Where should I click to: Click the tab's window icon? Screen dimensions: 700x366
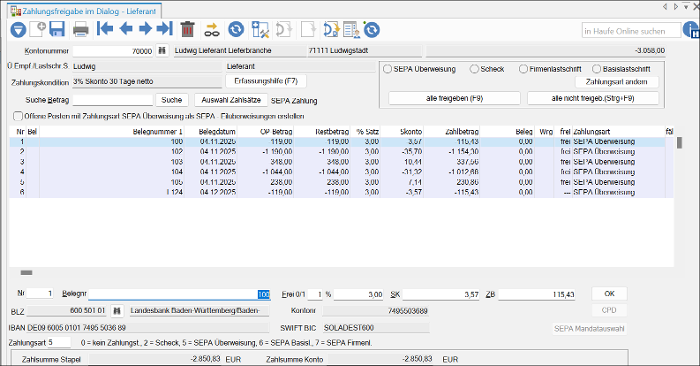coord(16,11)
